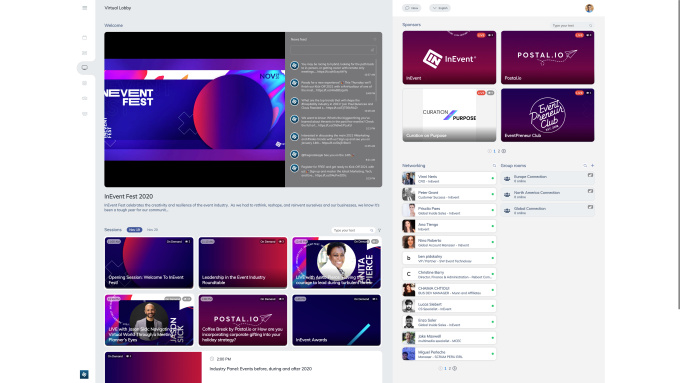Image resolution: width=680 pixels, height=383 pixels.
Task: Click InEvent logo icon at sidebar bottom
Action: 84,374
